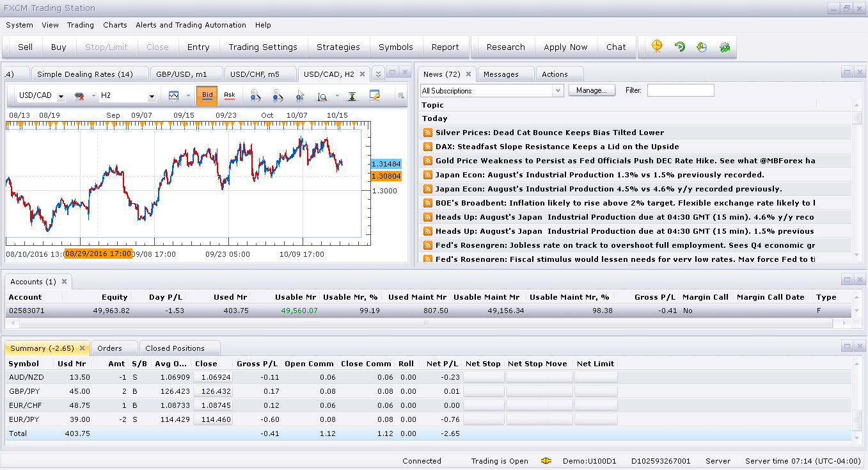Close the News (72) tab
The width and height of the screenshot is (868, 470).
coord(468,74)
